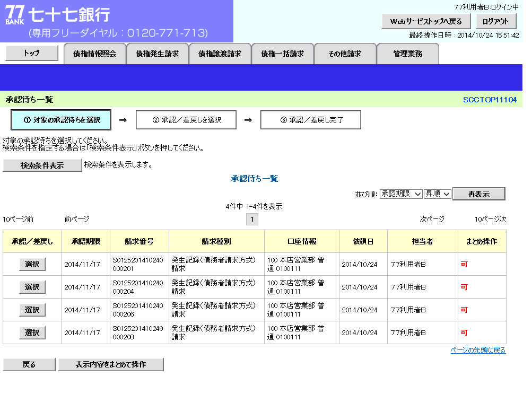Click step ② 承認／差戻しを選択
Viewport: 532px width, 394px height.
[x=186, y=120]
